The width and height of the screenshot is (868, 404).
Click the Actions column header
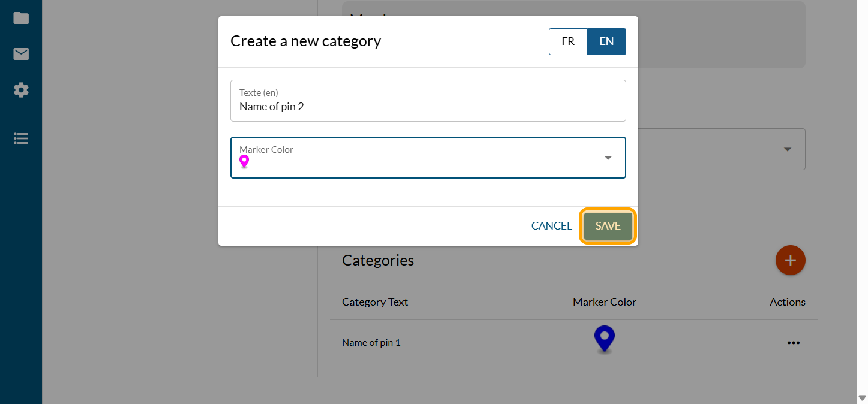pyautogui.click(x=787, y=302)
